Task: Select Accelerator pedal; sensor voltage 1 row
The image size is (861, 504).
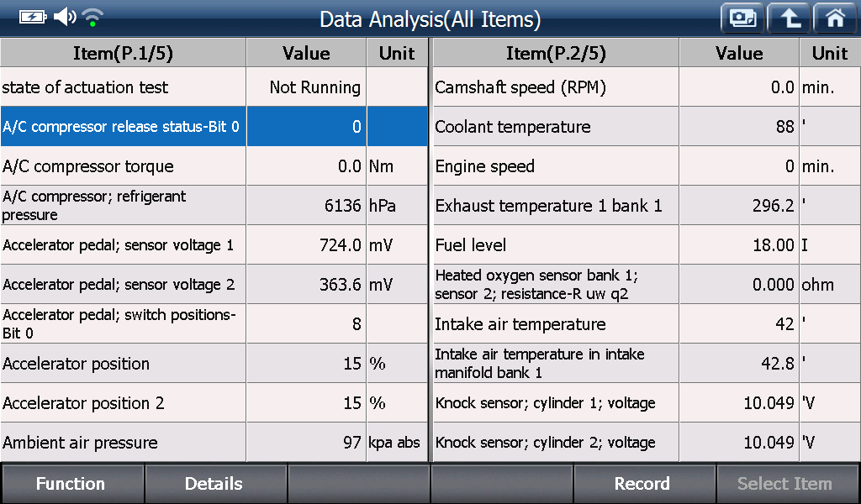Action: [x=214, y=245]
